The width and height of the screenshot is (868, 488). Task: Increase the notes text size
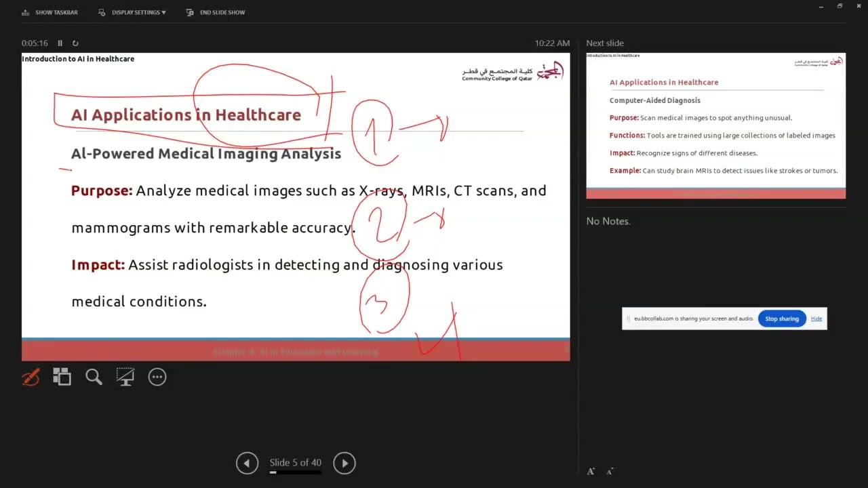click(x=591, y=471)
